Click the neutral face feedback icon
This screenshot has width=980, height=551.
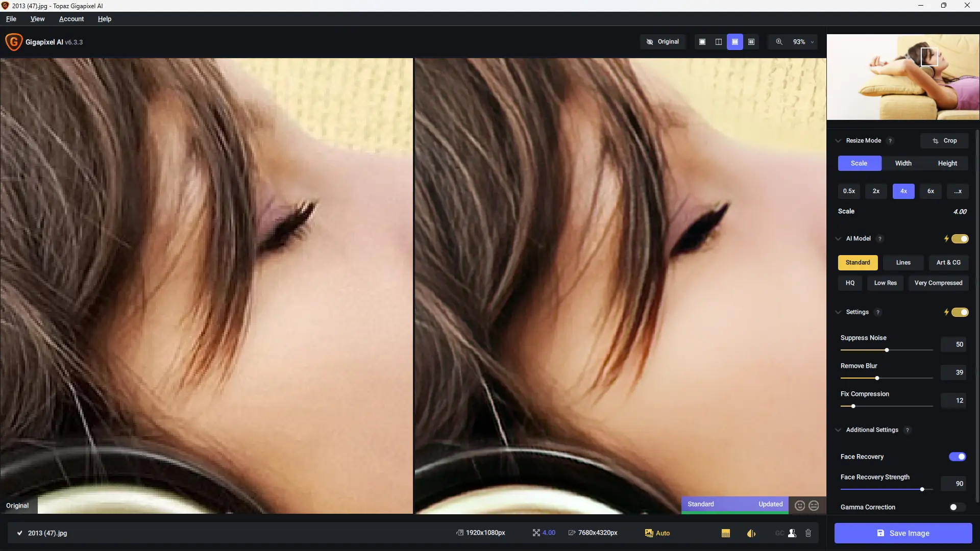click(x=814, y=505)
